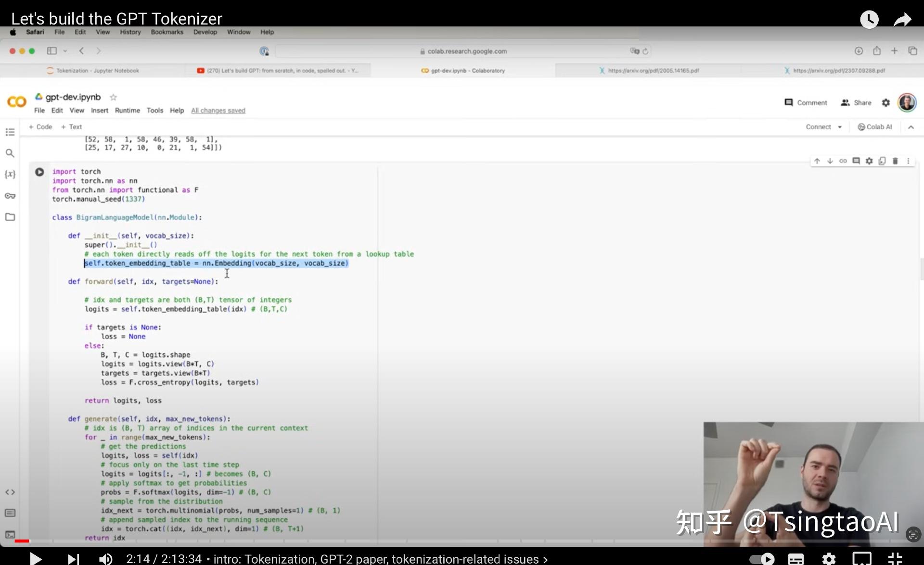This screenshot has width=924, height=565.
Task: Switch to the gpt-dev.ipynb Colaboratory tab
Action: pos(463,70)
